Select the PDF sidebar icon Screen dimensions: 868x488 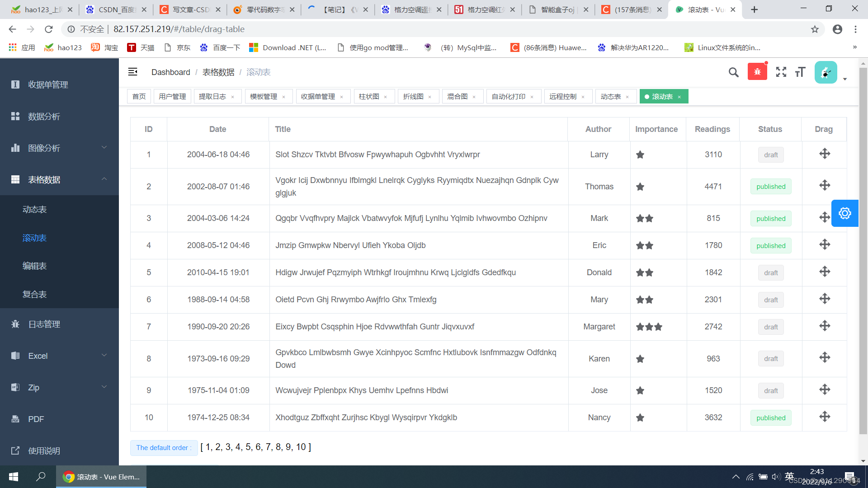point(15,419)
